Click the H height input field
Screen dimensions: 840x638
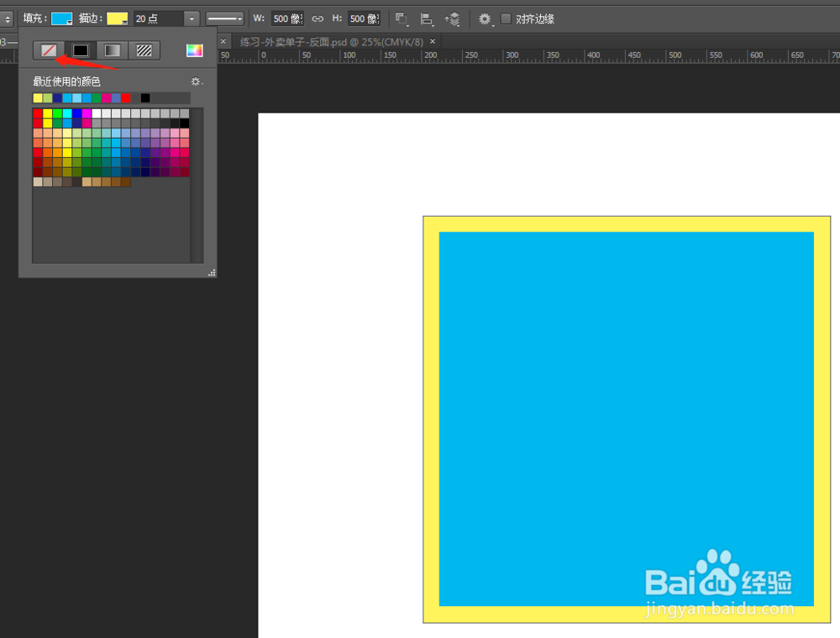point(364,18)
